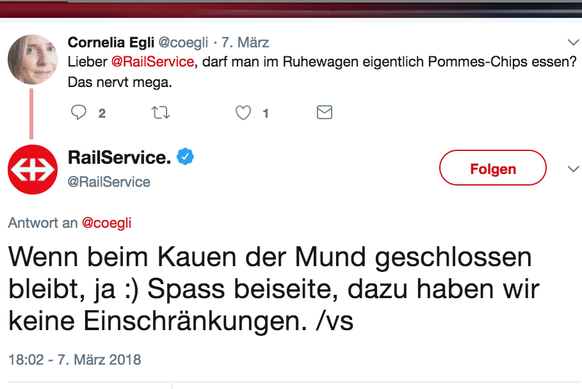Follow RailService with the Folgen button

click(493, 168)
